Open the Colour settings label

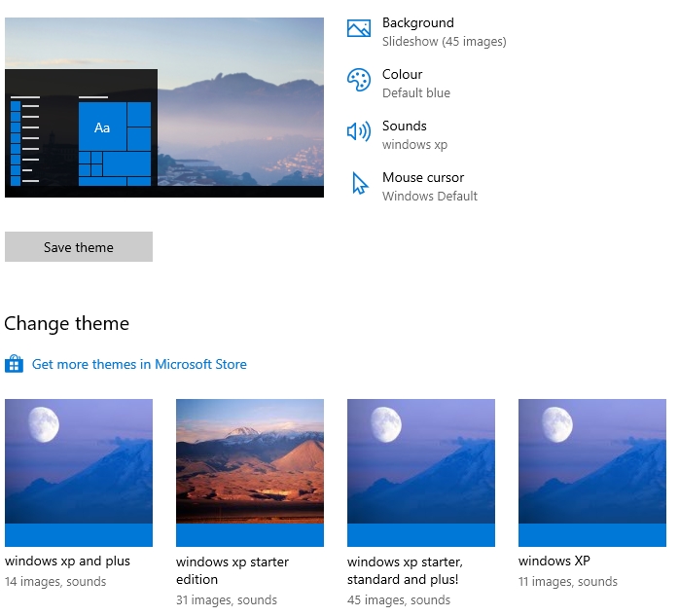(402, 74)
